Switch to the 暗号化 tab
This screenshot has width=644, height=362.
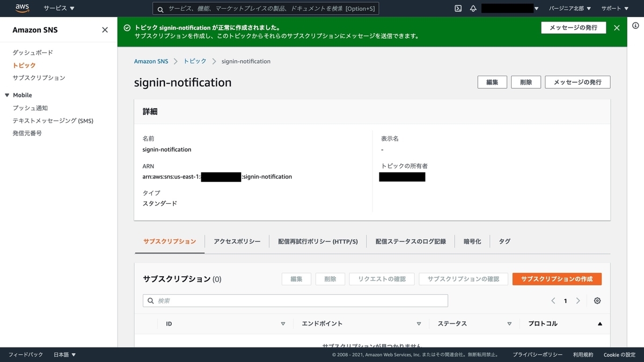(x=472, y=241)
